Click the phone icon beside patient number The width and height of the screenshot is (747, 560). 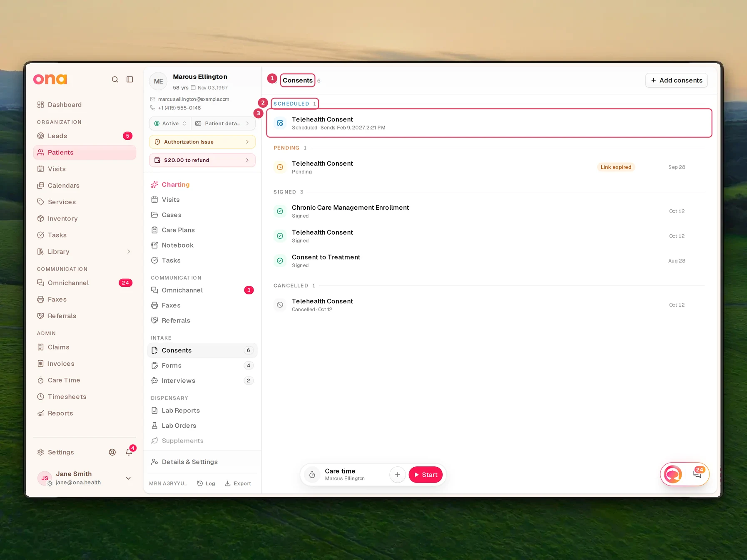coord(153,108)
